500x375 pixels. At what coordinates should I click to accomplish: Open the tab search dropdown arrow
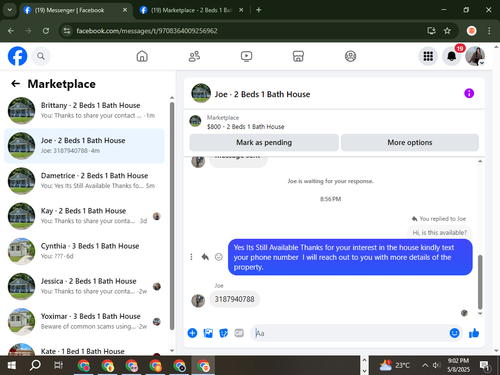(10, 10)
